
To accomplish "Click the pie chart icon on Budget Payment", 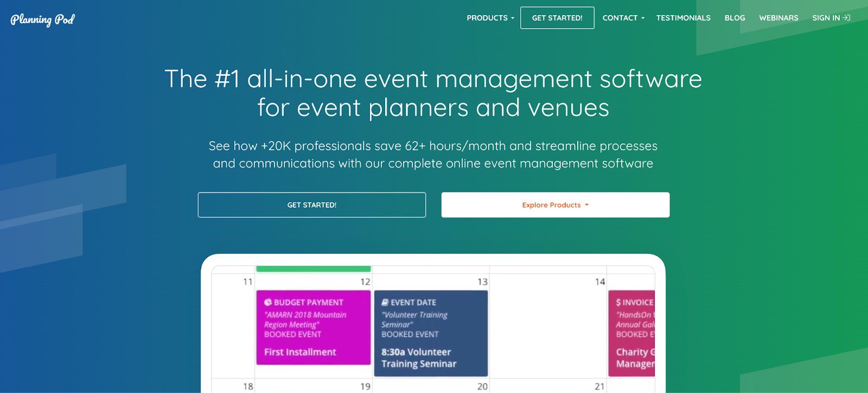I will [x=268, y=302].
